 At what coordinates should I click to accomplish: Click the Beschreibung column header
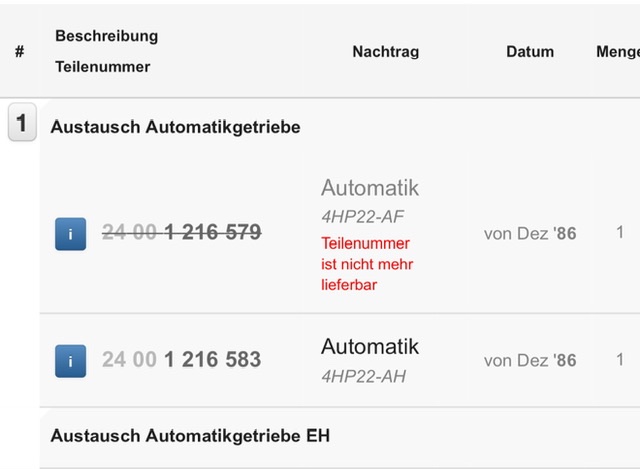tap(106, 36)
